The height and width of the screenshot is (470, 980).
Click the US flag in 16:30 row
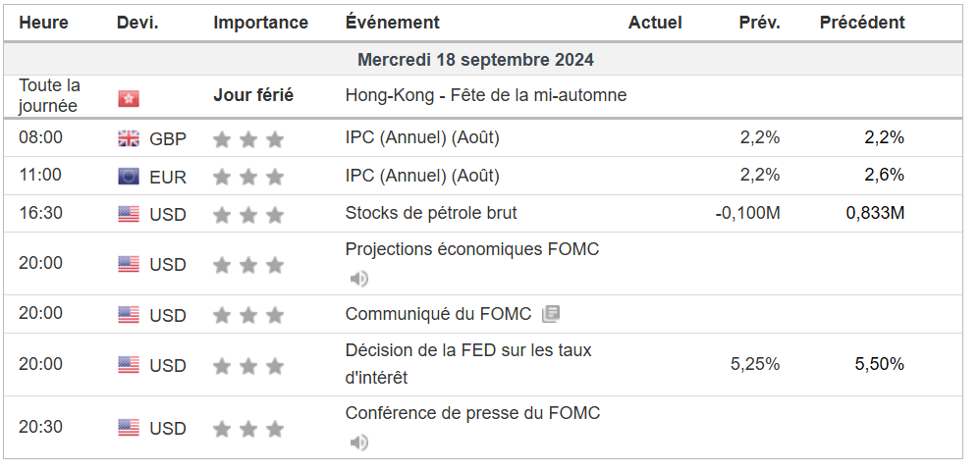(x=129, y=214)
